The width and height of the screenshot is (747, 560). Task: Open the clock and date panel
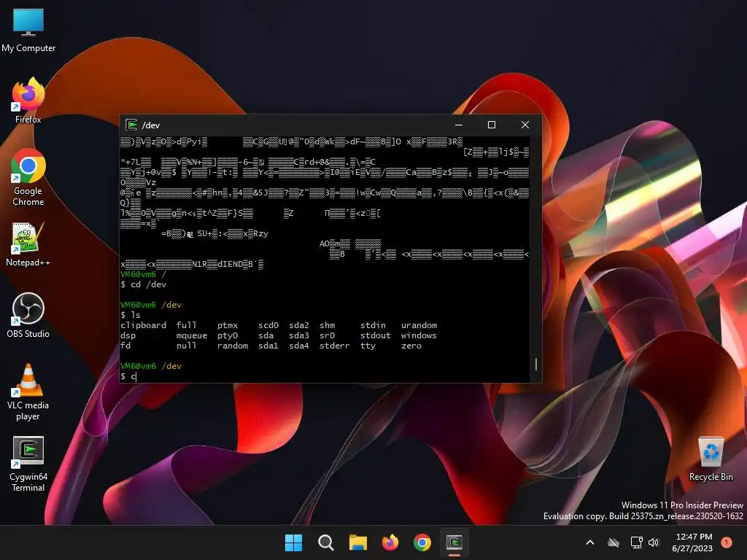(x=692, y=542)
